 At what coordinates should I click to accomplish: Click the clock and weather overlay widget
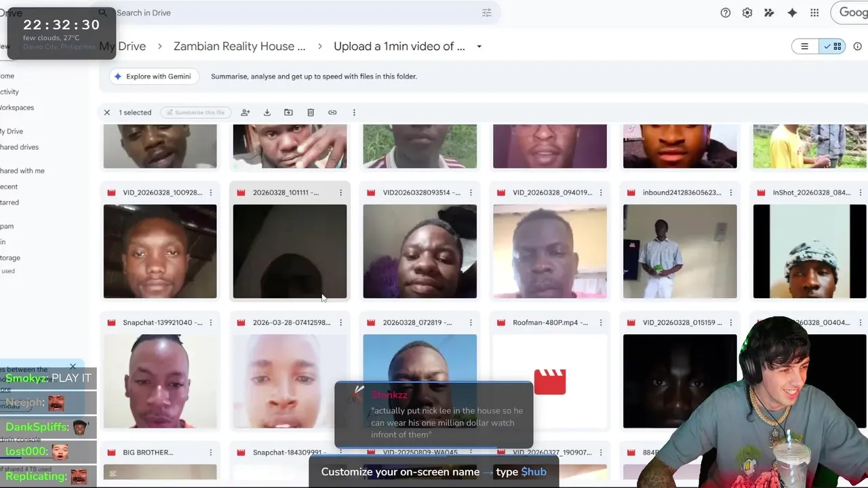pos(62,33)
